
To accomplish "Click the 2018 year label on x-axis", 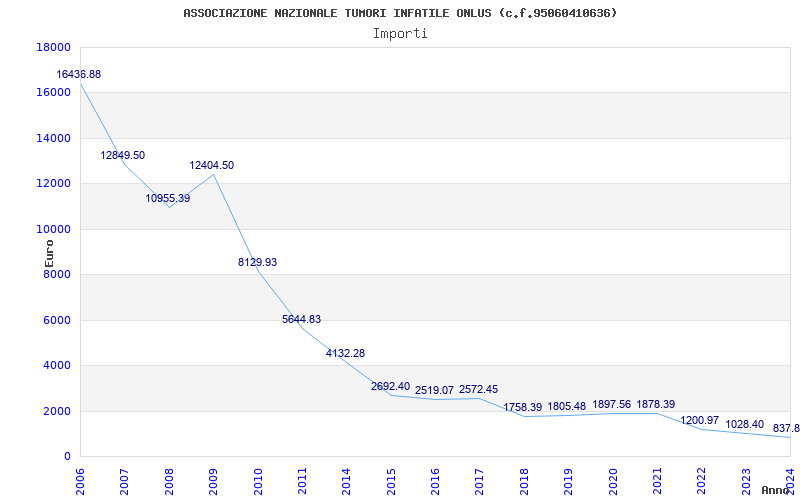I will 524,481.
